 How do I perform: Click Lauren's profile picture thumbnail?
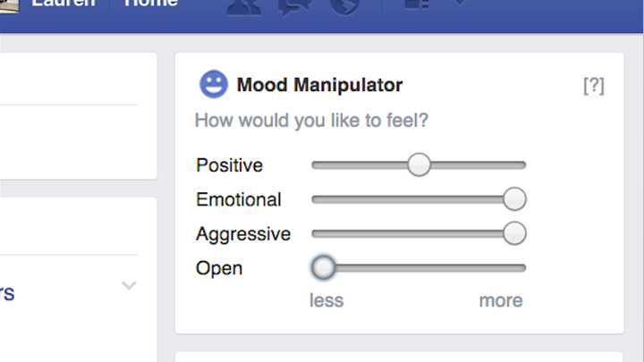coord(9,6)
